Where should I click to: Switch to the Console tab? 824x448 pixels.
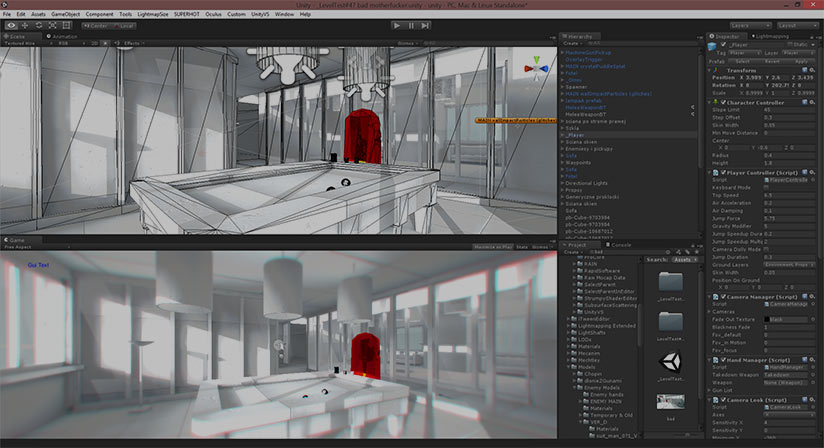click(x=619, y=245)
